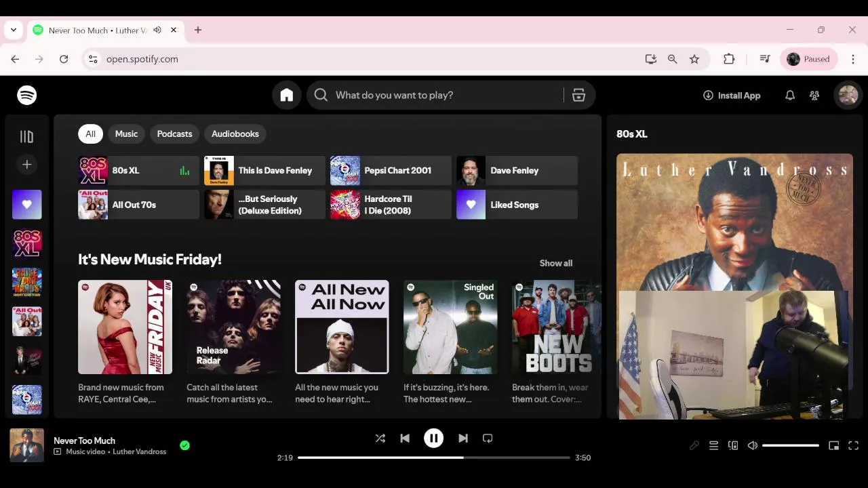The width and height of the screenshot is (868, 488).
Task: Open Chrome three-dot menu
Action: pyautogui.click(x=853, y=59)
